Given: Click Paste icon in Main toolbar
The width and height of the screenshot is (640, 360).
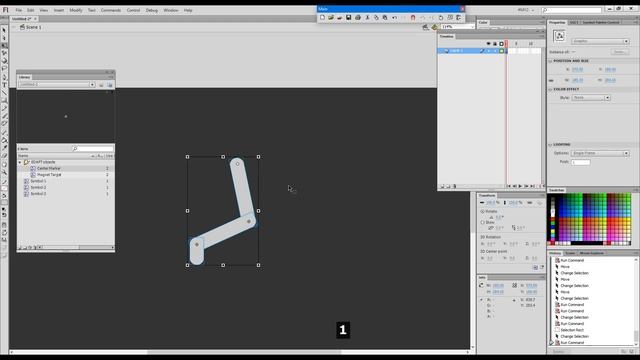Looking at the screenshot, I should (x=384, y=18).
